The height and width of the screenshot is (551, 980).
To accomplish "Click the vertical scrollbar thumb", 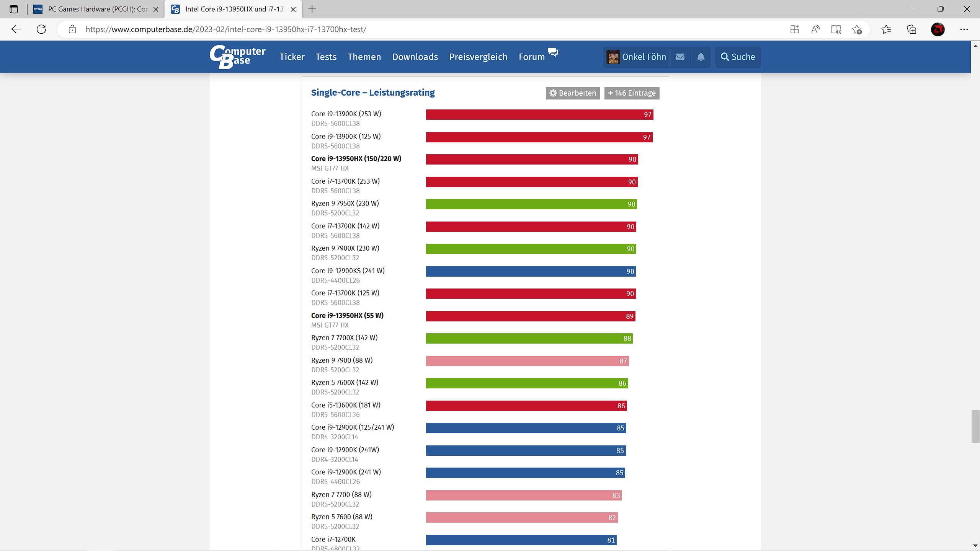I will [x=975, y=427].
